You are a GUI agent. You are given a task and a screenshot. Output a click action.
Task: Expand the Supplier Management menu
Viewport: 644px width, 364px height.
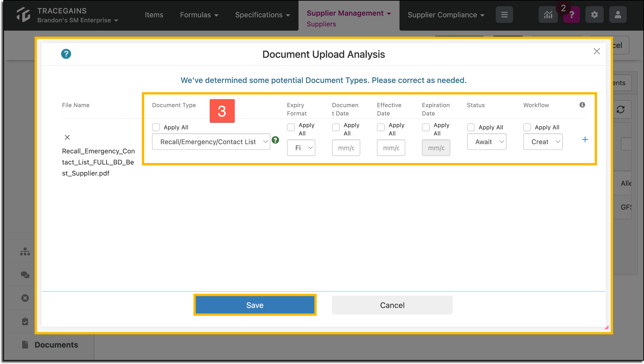(x=349, y=13)
